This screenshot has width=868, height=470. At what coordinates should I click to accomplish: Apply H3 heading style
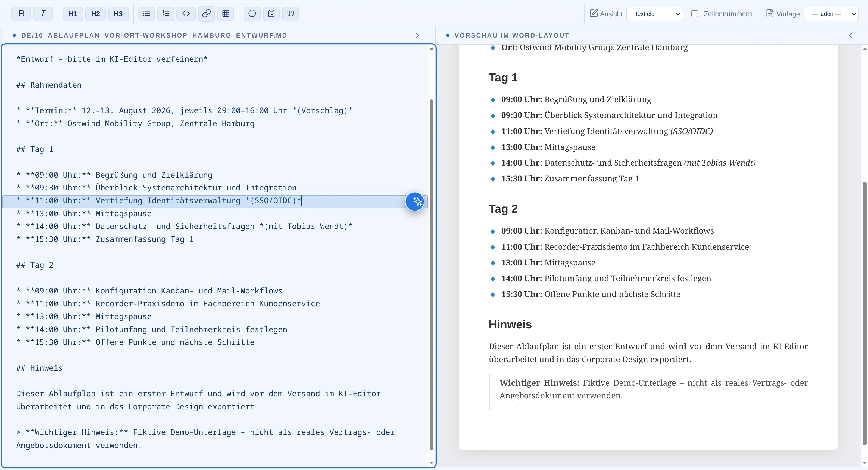coord(118,14)
